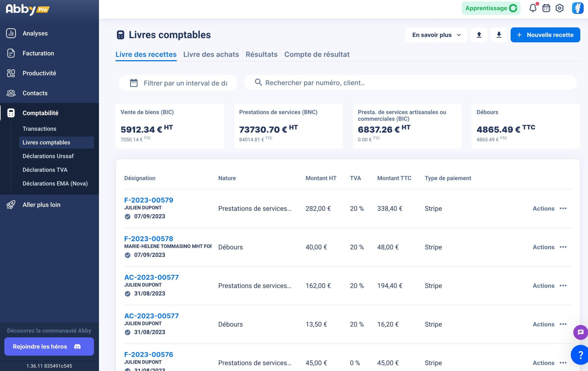Screen dimensions: 588x371
Task: Toggle the Apprentissage mode switch
Action: (x=513, y=8)
